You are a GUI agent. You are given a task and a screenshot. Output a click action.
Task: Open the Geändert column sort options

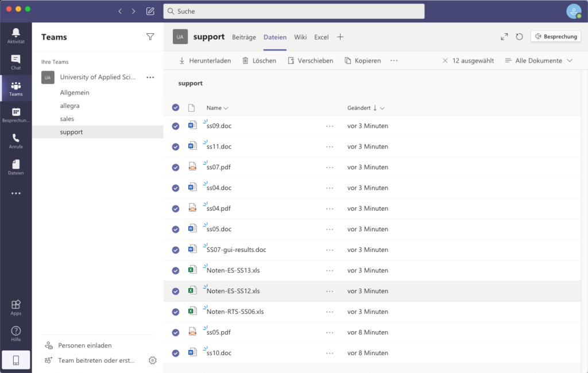tap(367, 108)
